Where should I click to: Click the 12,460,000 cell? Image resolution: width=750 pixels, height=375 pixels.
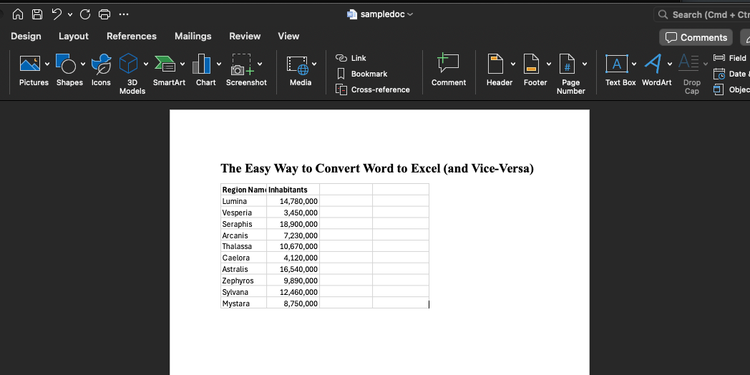tap(293, 292)
